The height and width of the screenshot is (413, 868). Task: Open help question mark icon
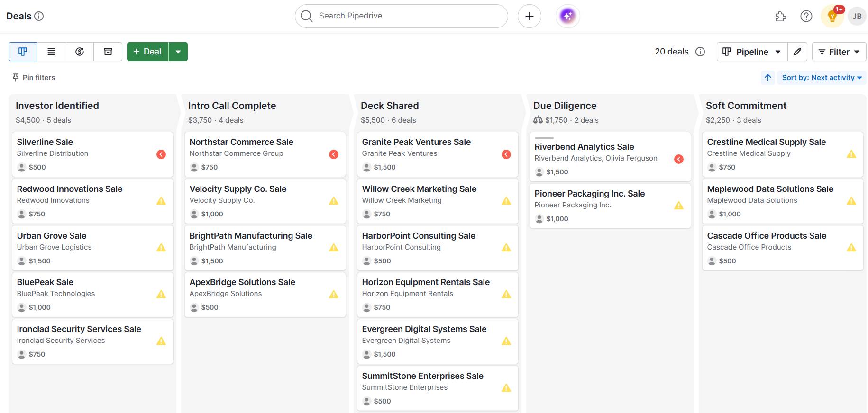click(806, 16)
